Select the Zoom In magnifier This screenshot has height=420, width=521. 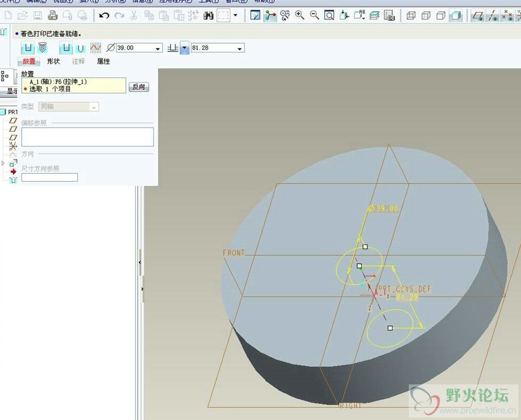[x=300, y=15]
